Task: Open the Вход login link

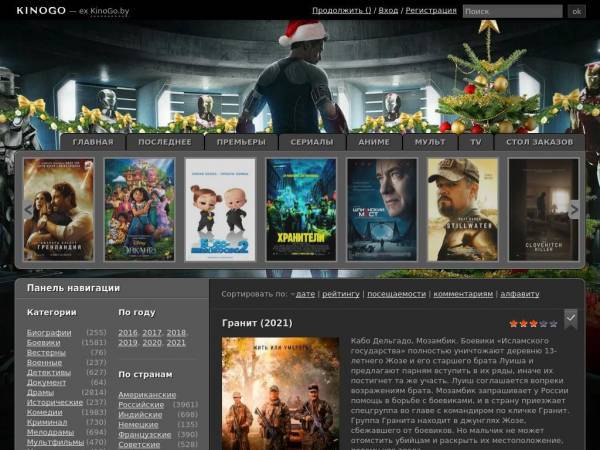Action: coord(388,11)
